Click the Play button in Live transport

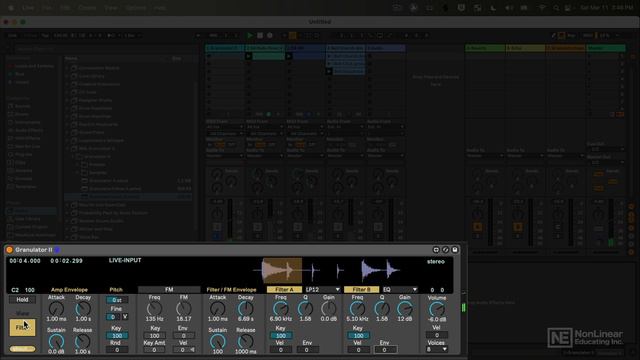250,36
